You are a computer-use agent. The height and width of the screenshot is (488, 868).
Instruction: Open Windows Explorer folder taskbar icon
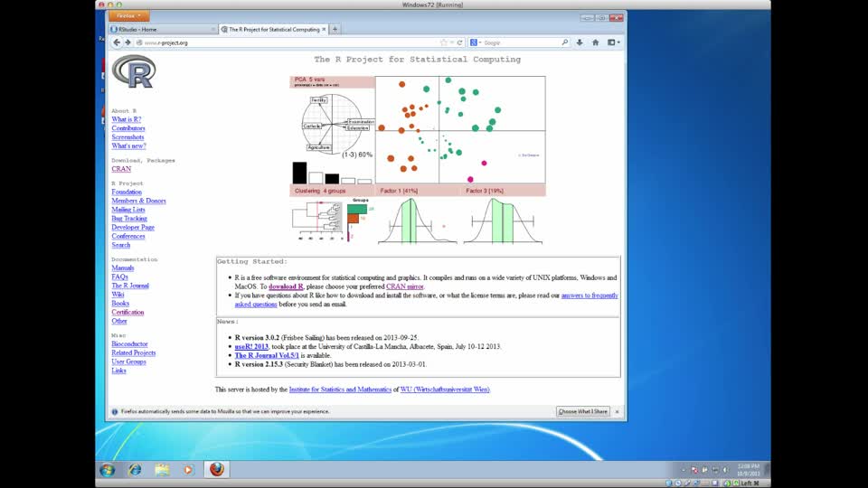(x=162, y=470)
